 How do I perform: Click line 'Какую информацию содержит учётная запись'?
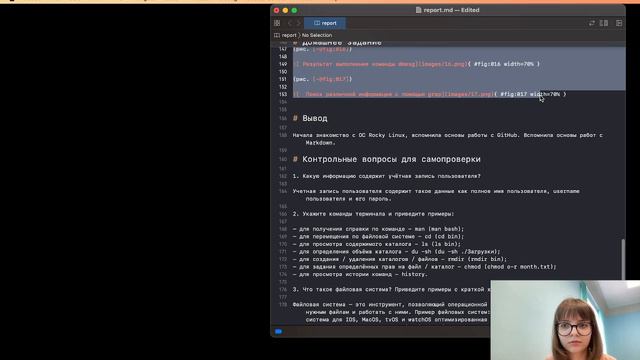[x=387, y=176]
